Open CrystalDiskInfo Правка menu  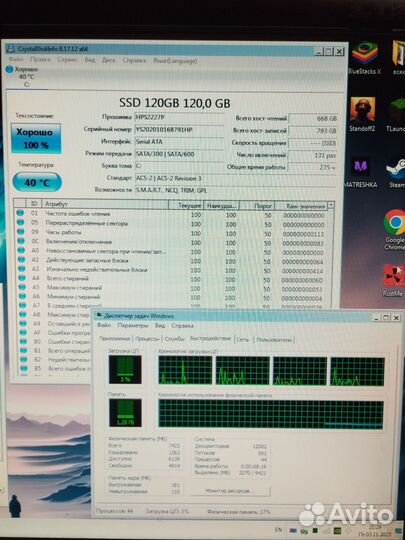point(40,60)
